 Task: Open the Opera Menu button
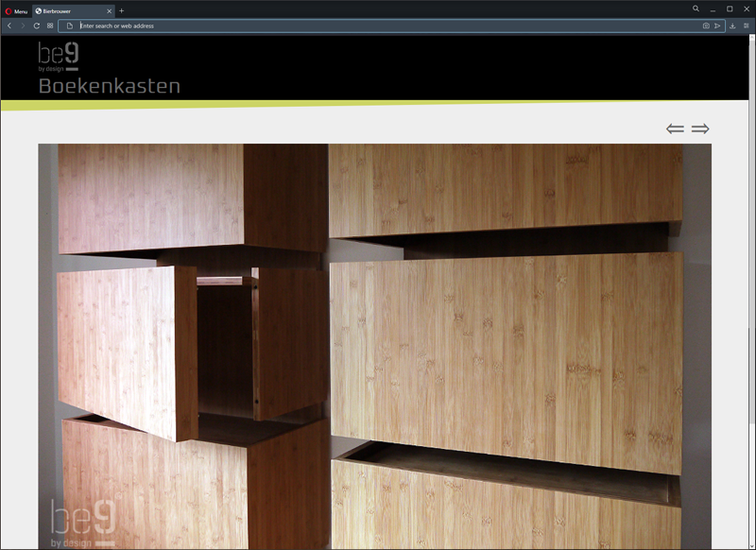point(16,11)
